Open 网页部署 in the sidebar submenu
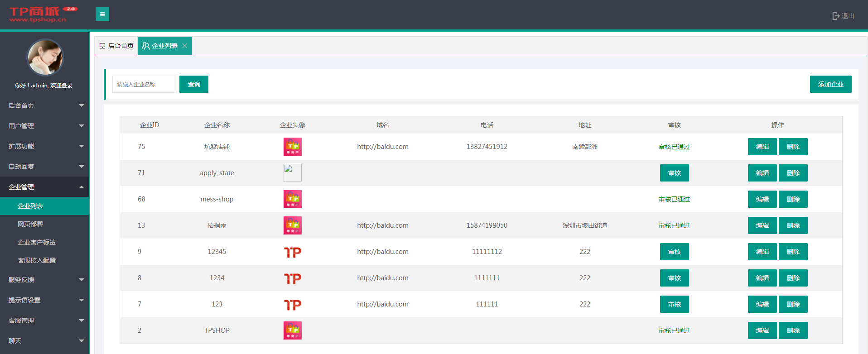This screenshot has height=354, width=868. 30,224
